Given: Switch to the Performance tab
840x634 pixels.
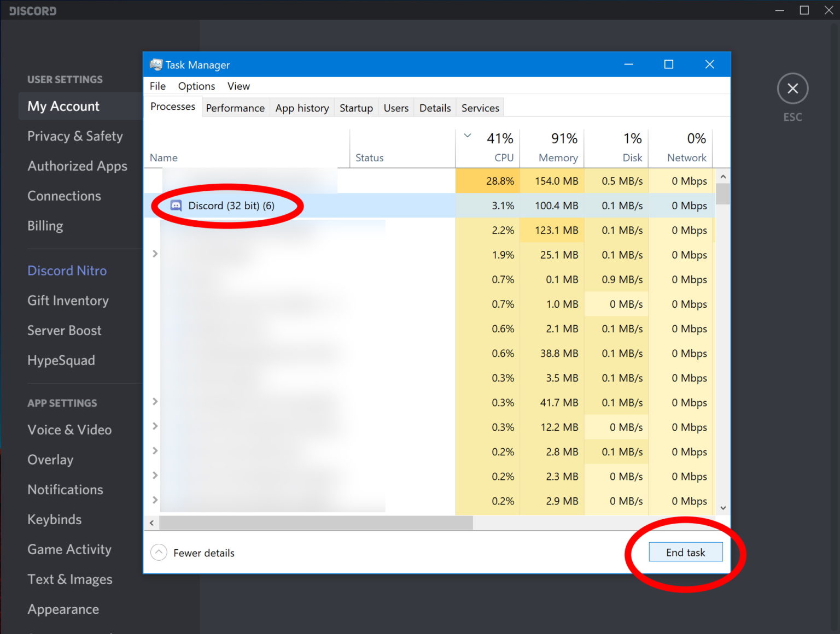Looking at the screenshot, I should click(x=235, y=108).
